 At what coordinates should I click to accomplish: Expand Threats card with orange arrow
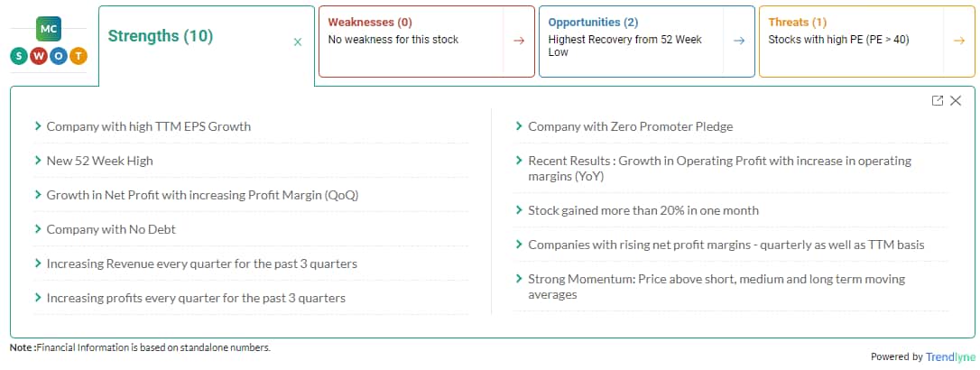click(x=958, y=42)
